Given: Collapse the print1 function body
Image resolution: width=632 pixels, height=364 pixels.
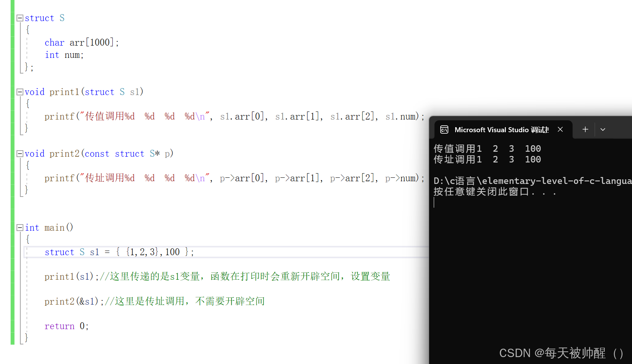Looking at the screenshot, I should click(x=20, y=92).
